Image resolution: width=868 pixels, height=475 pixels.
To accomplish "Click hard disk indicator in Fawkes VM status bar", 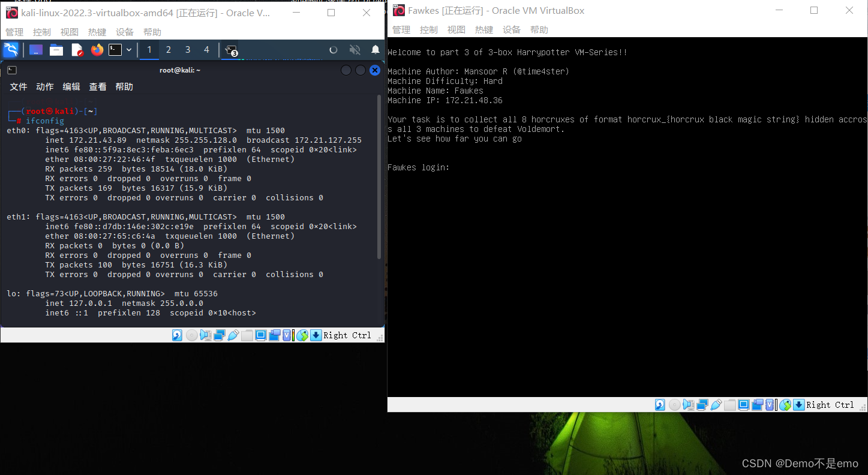I will pos(660,405).
